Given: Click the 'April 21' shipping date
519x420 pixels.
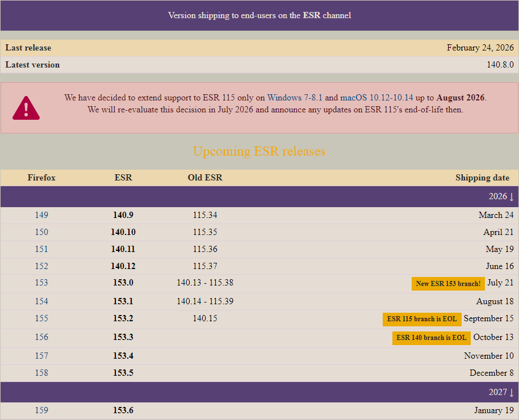Looking at the screenshot, I should (x=498, y=232).
